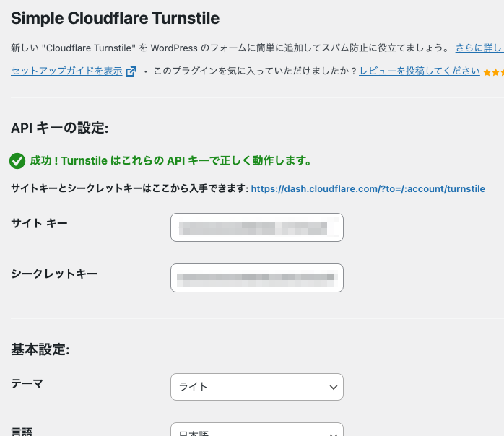This screenshot has height=436, width=504.
Task: Click the テーマ setting label
Action: 27,383
